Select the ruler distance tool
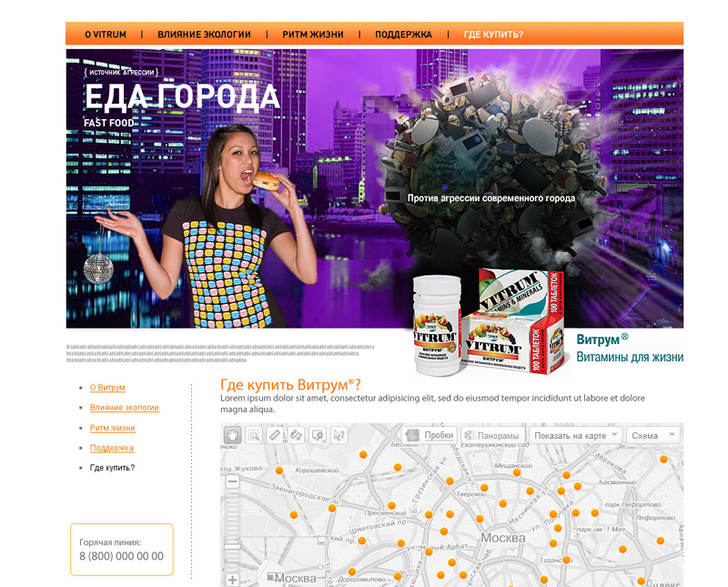The image size is (728, 587). pyautogui.click(x=275, y=435)
